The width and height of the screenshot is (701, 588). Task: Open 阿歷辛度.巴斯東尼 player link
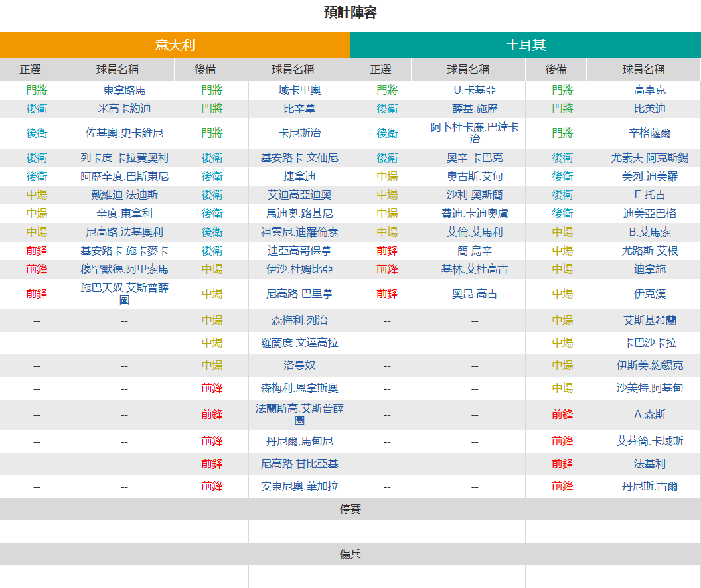pos(124,177)
